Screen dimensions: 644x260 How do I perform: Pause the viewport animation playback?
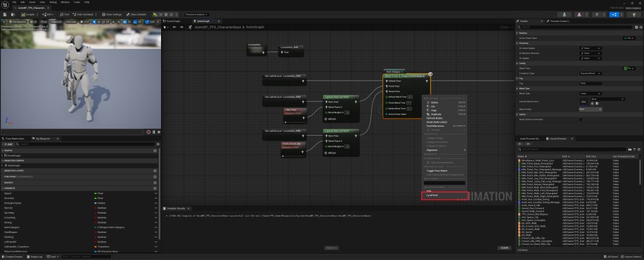[x=152, y=132]
